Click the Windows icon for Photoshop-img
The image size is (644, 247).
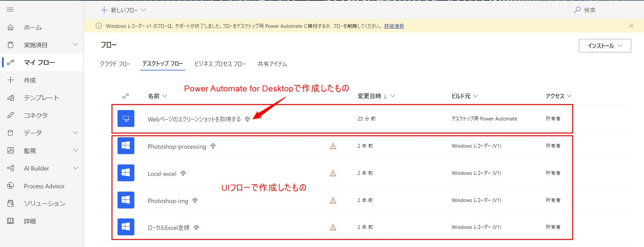[126, 200]
